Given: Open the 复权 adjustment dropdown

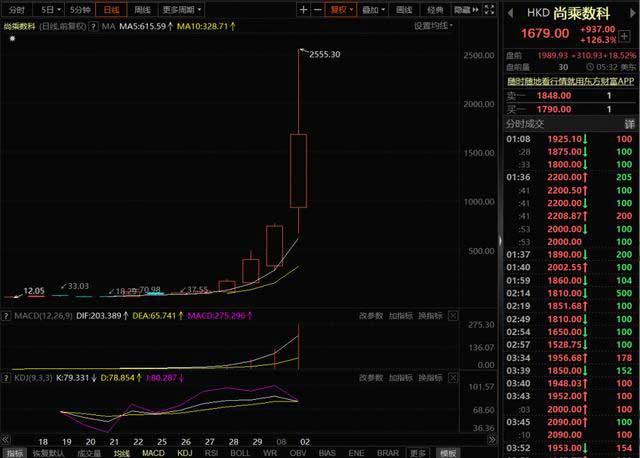Looking at the screenshot, I should [x=341, y=10].
